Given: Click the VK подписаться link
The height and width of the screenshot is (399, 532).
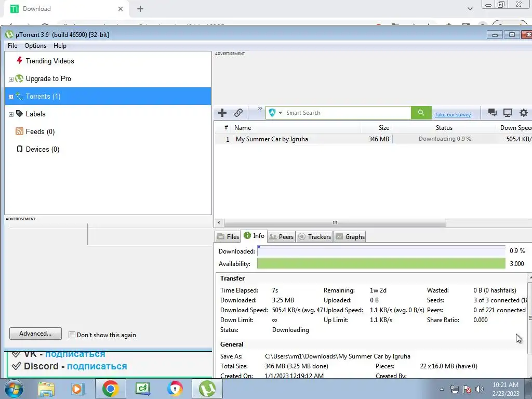Looking at the screenshot, I should 75,353.
